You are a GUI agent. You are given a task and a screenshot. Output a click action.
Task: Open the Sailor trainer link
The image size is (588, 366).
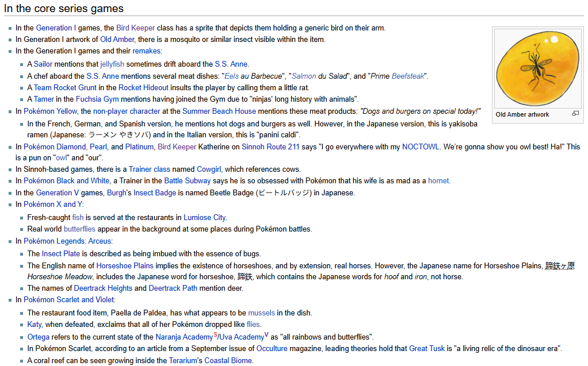(43, 64)
